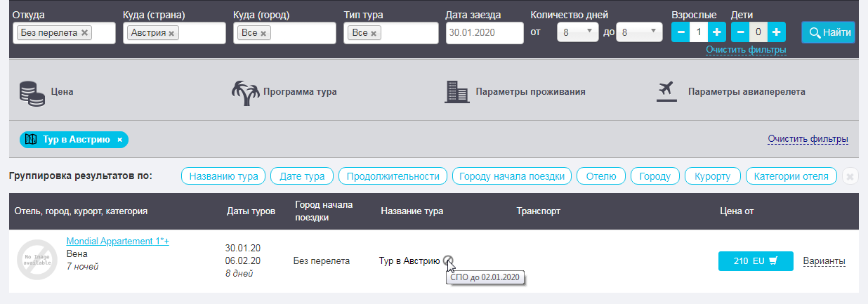Remove the Австрия country tag
This screenshot has height=304, width=868.
[x=171, y=33]
